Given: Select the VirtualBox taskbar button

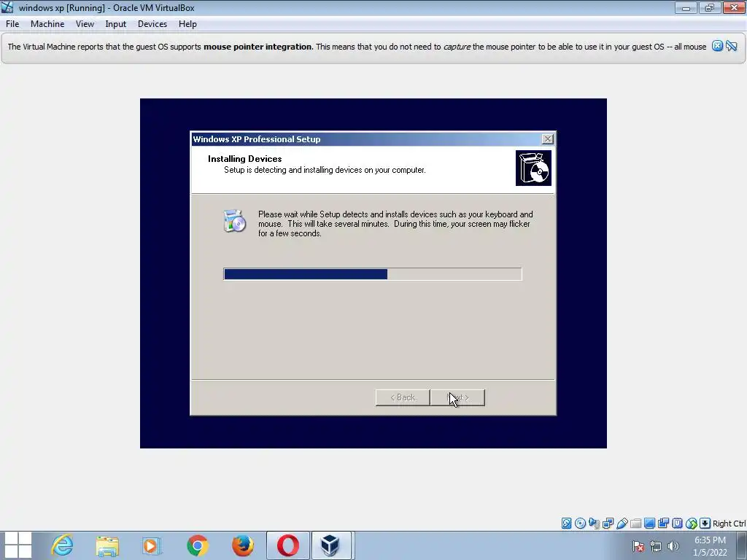Looking at the screenshot, I should [x=332, y=545].
